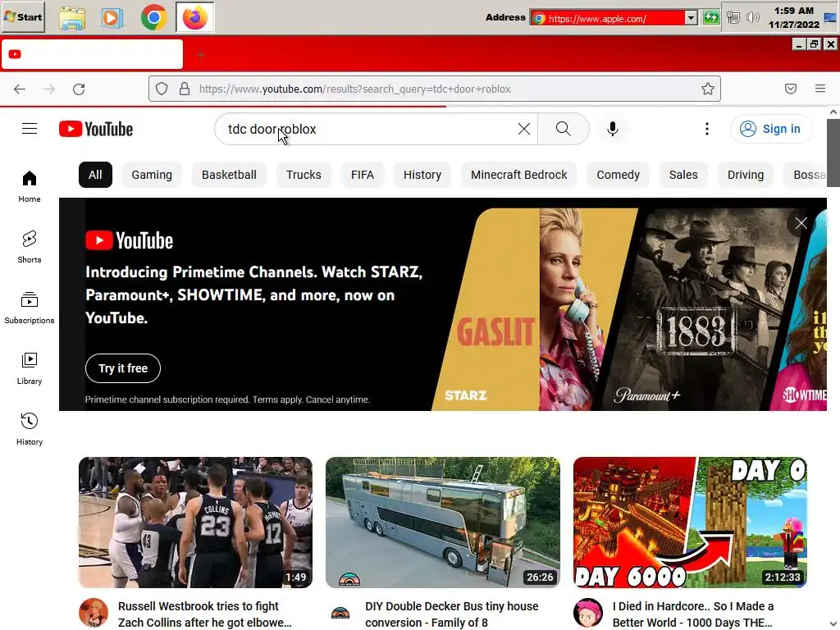Save page to Pocket
Viewport: 840px width, 630px height.
(791, 89)
